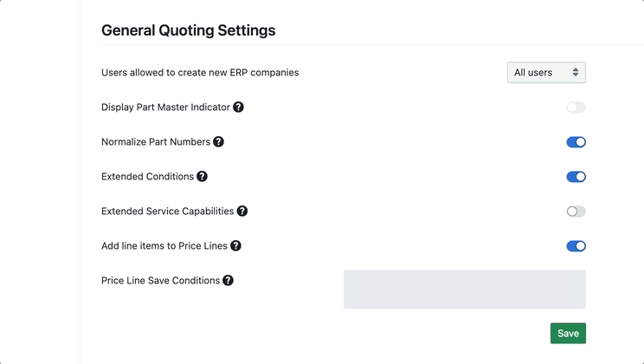
Task: Click the Display Part Master Indicator label text
Action: pos(165,107)
